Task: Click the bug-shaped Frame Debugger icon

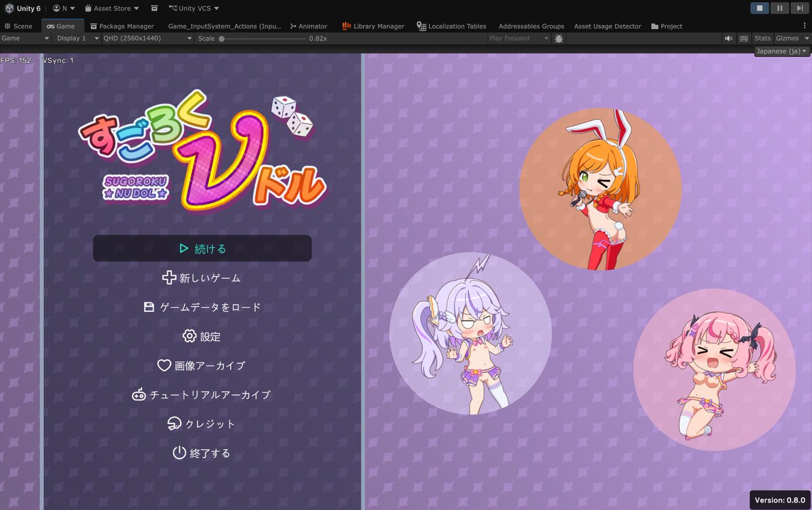Action: pos(559,39)
